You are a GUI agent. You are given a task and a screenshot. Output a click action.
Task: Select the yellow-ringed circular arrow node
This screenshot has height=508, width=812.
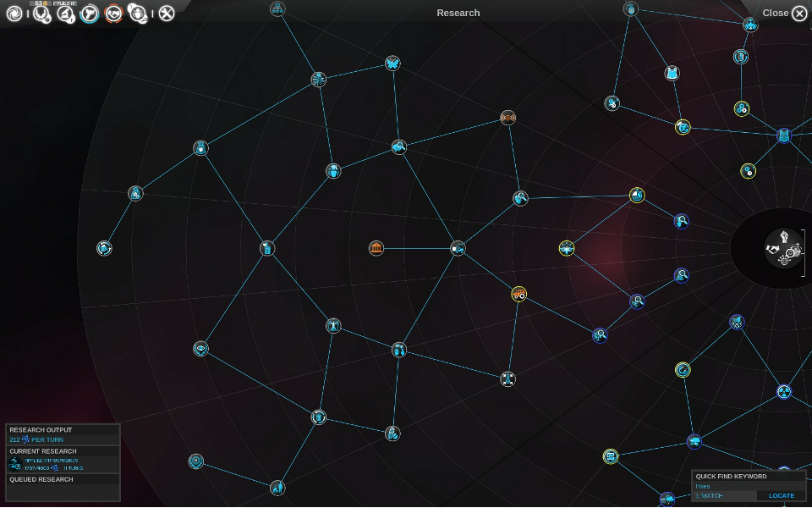[x=683, y=370]
